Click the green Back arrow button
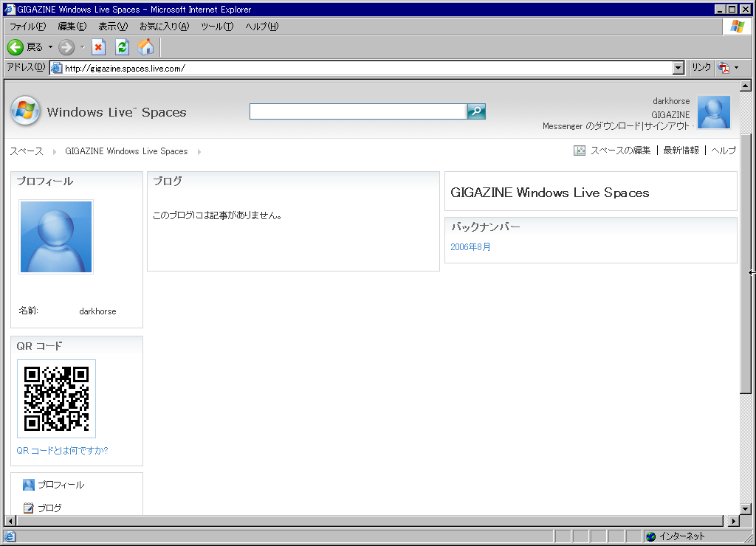The image size is (756, 546). tap(16, 47)
